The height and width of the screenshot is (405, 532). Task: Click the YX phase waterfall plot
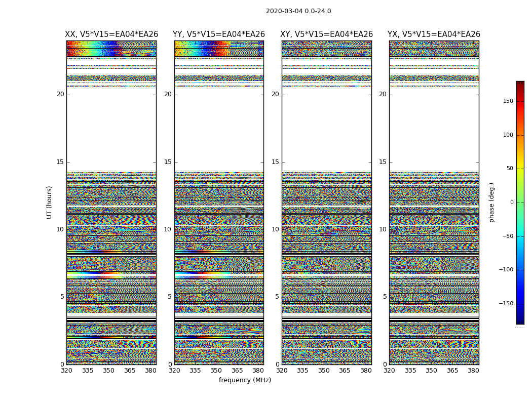tap(434, 202)
